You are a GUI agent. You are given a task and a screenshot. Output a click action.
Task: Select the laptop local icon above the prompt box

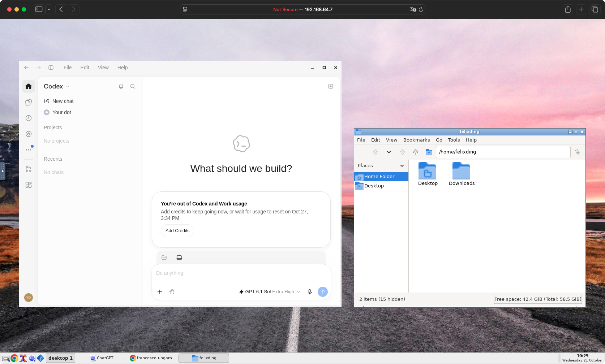pos(179,257)
